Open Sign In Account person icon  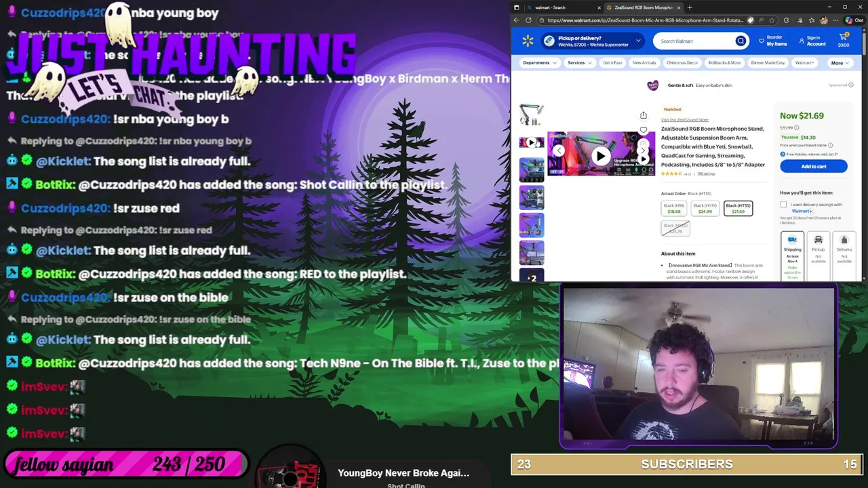[x=802, y=41]
